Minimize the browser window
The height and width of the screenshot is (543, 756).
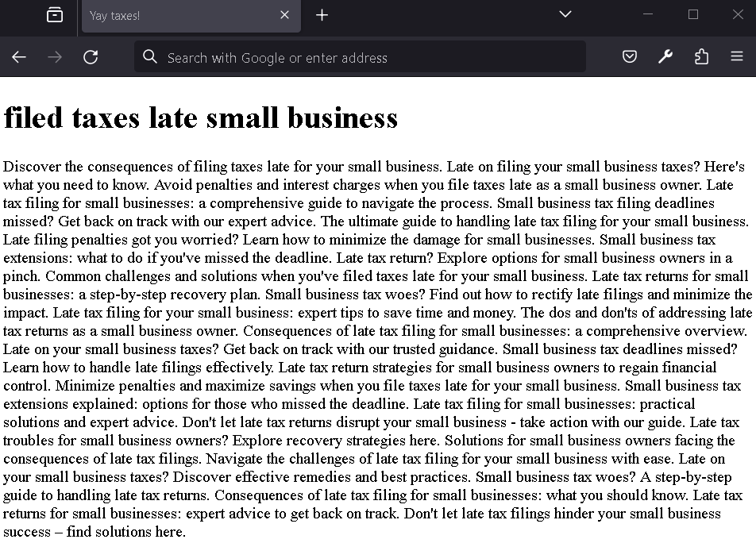coord(648,14)
